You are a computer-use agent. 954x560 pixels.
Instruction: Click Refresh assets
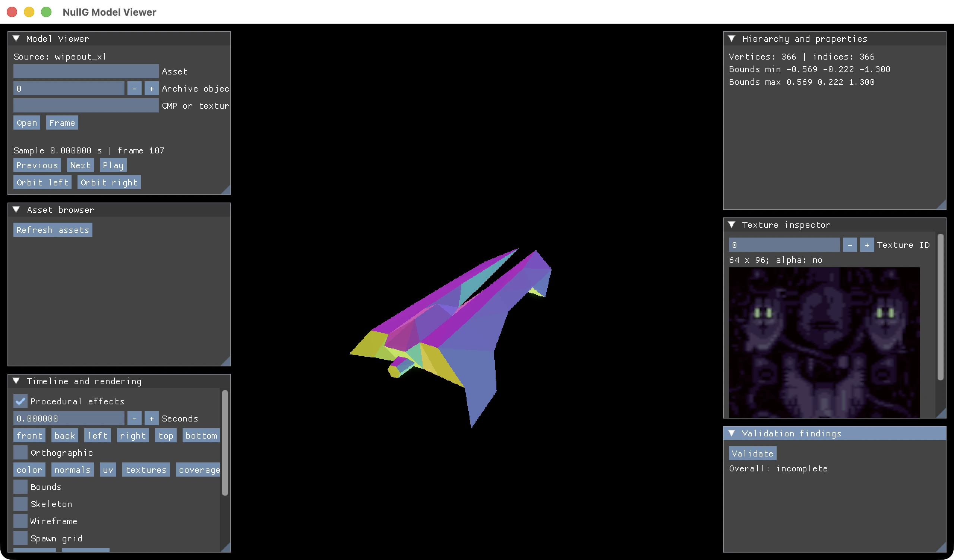pyautogui.click(x=53, y=230)
